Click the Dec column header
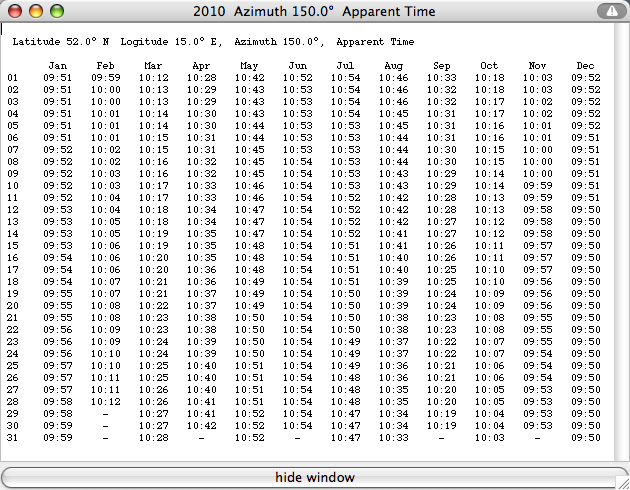 (x=585, y=66)
